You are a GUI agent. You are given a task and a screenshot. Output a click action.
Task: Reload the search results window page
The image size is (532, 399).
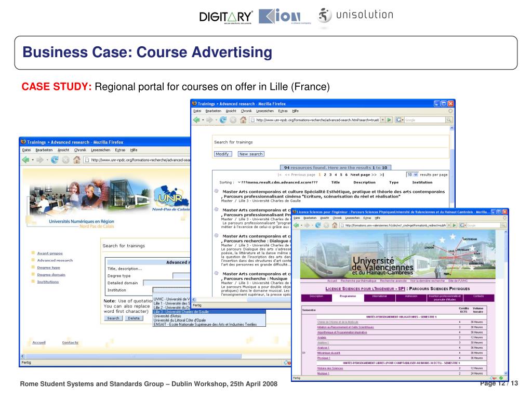223,120
